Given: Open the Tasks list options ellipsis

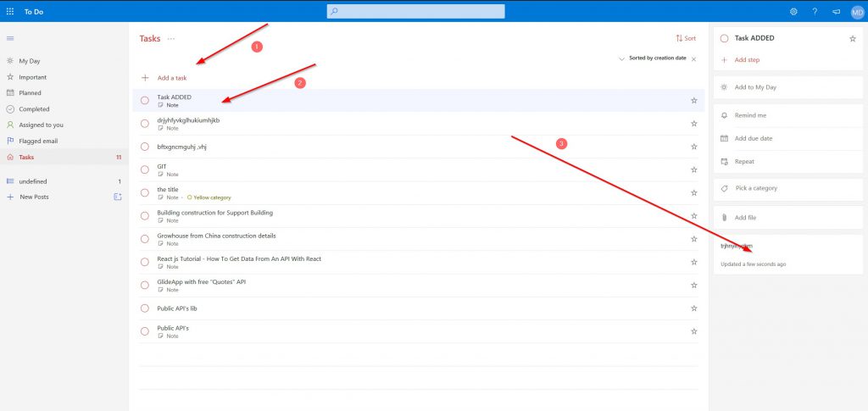Looking at the screenshot, I should (171, 39).
